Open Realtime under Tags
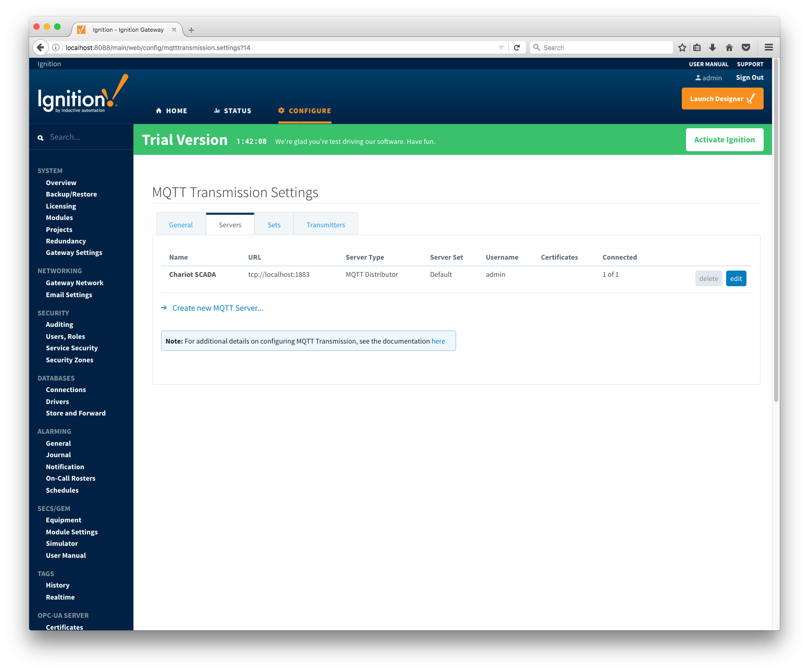This screenshot has height=672, width=809. pos(60,597)
